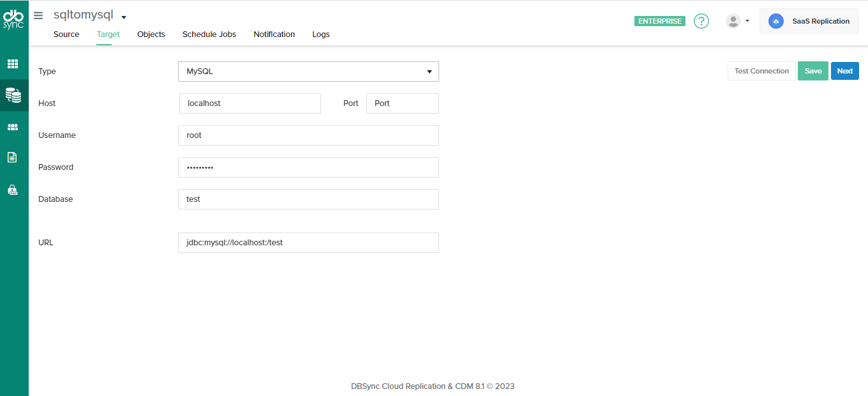Click the blue cloud SaaS Replication icon

click(776, 21)
